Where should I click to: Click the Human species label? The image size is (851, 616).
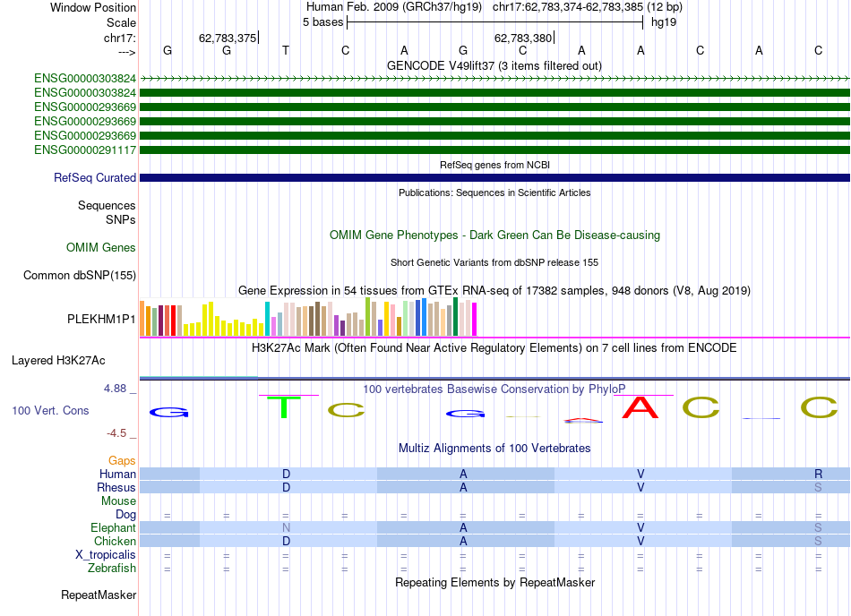click(x=117, y=474)
